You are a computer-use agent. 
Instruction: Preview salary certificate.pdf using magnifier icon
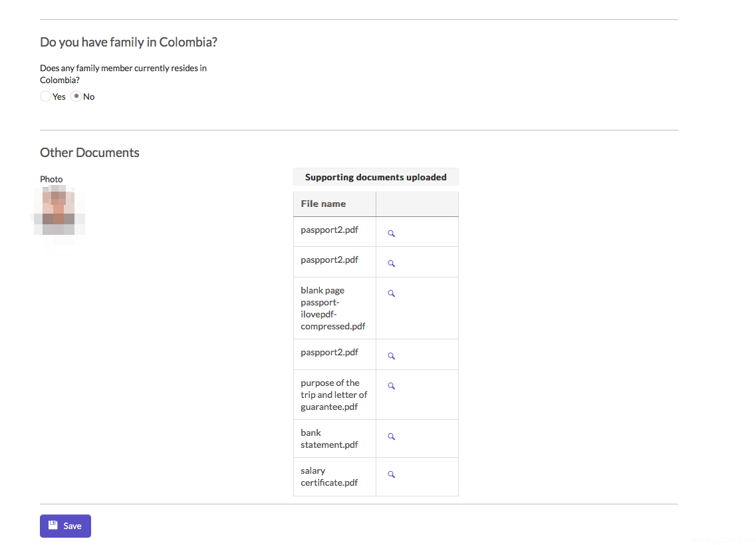click(x=392, y=474)
